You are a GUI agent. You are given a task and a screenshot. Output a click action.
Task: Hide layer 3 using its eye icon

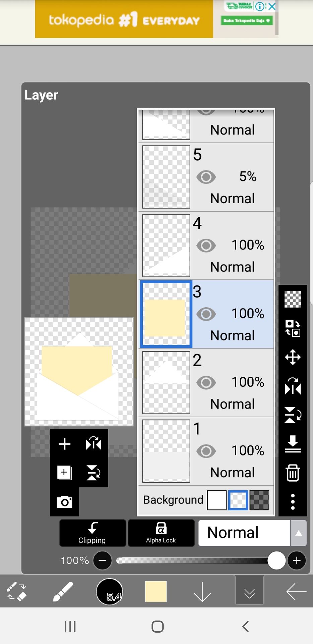point(206,314)
